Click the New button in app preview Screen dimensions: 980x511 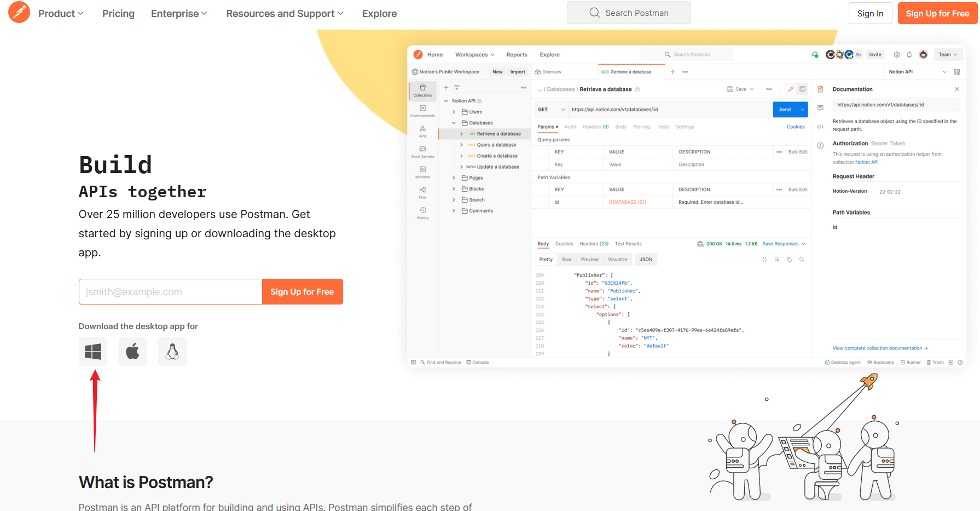pyautogui.click(x=497, y=72)
